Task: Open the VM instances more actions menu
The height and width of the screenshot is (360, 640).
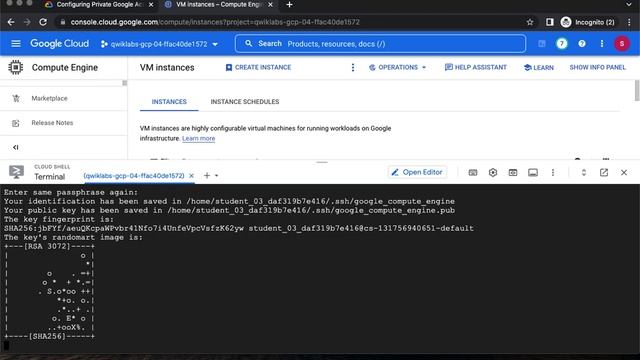Action: [x=353, y=67]
